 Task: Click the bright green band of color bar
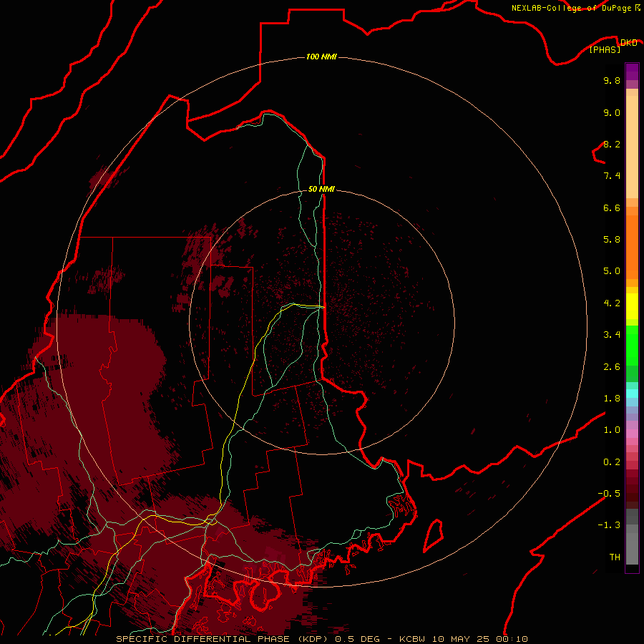[x=632, y=346]
